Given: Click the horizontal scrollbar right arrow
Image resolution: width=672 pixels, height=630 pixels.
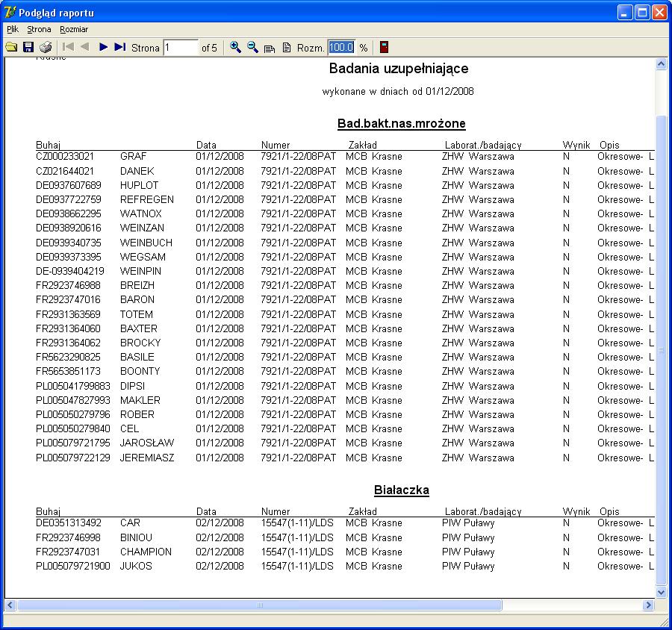Looking at the screenshot, I should tap(648, 605).
